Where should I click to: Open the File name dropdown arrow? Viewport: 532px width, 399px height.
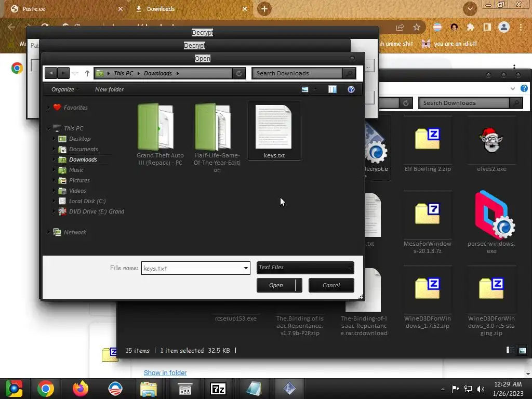click(246, 268)
